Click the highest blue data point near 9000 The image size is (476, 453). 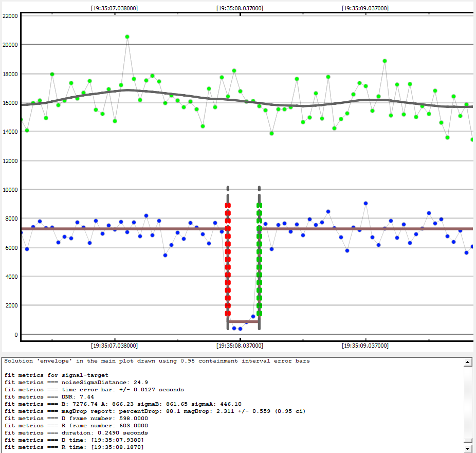(366, 204)
